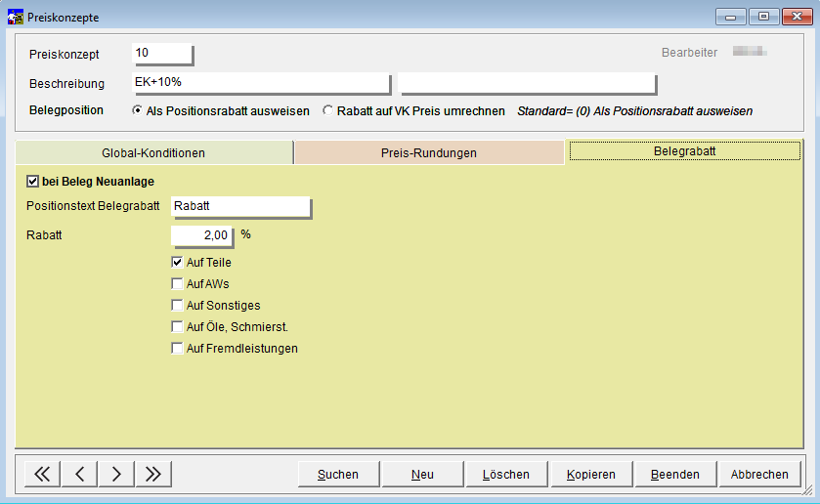Screen dimensions: 820x504
Task: Go to next record arrow
Action: pos(116,474)
